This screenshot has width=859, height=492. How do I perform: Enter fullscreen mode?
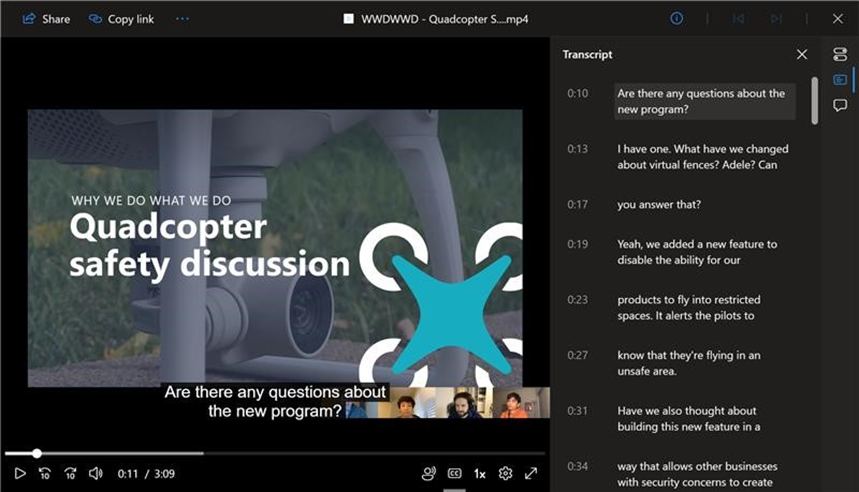coord(531,473)
